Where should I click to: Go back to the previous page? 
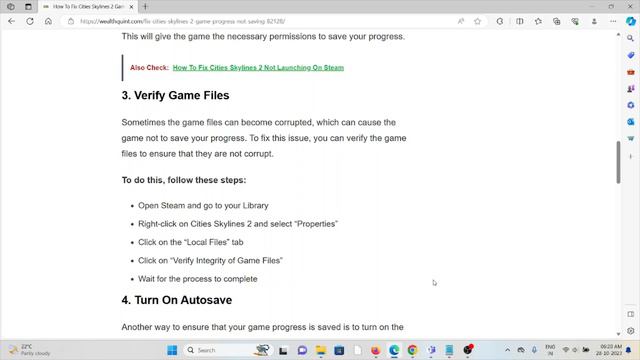pos(11,21)
